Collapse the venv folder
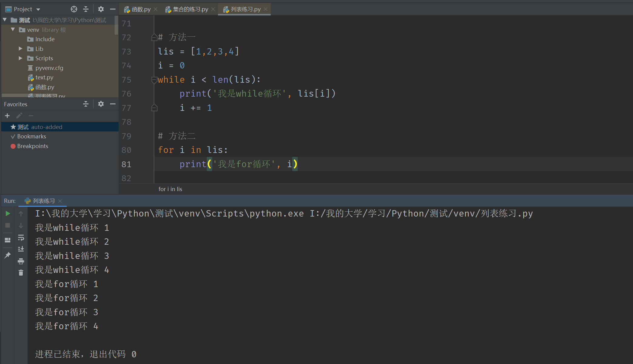633x364 pixels. [x=13, y=30]
